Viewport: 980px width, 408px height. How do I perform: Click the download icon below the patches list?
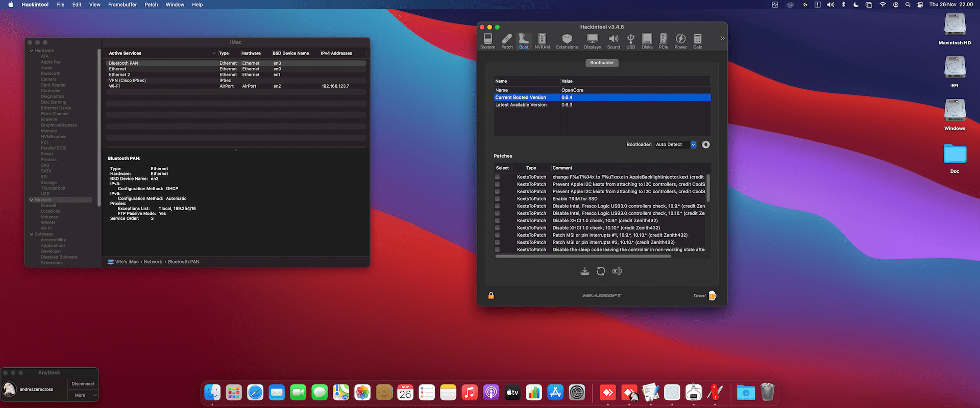pos(585,271)
